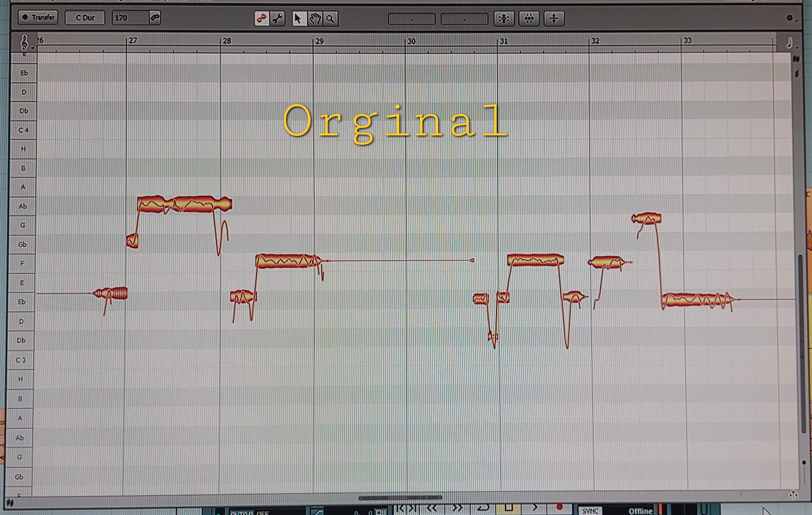Select the long Ab note blob in bar 27
The width and height of the screenshot is (812, 515).
tap(185, 204)
